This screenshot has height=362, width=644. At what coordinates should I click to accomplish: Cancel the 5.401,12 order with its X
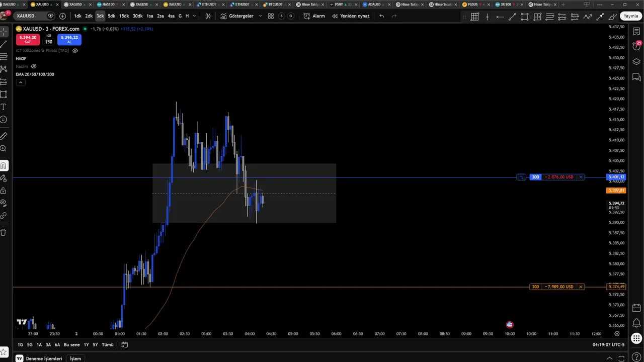point(581,177)
